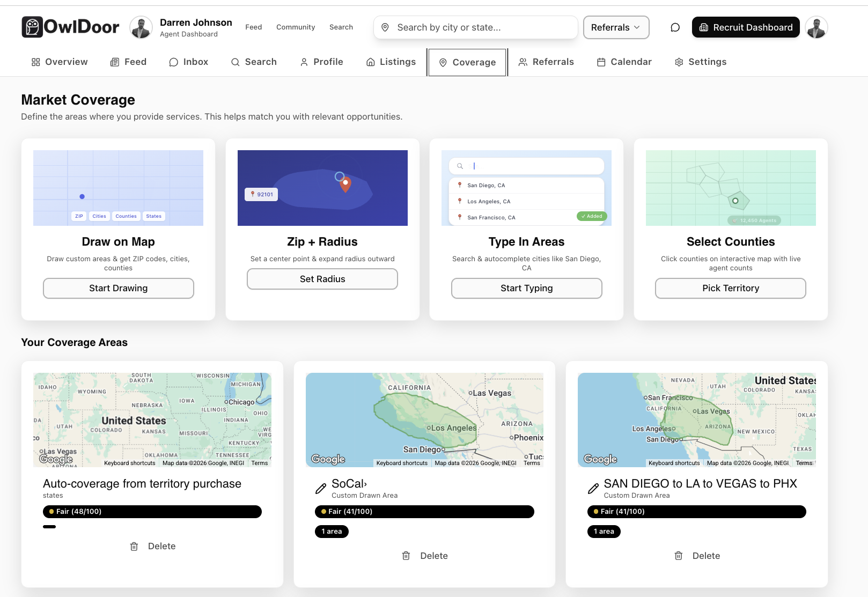Viewport: 868px width, 597px height.
Task: Focus the city or state search field
Action: coord(483,27)
